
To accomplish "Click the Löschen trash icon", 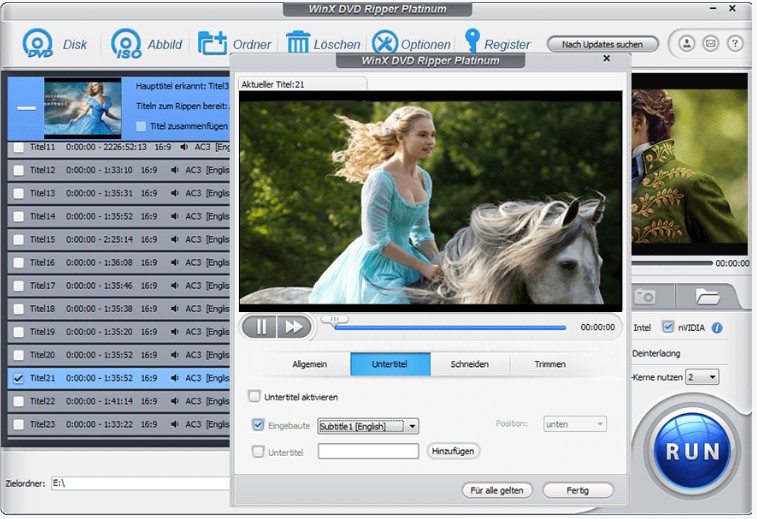I will (x=298, y=43).
